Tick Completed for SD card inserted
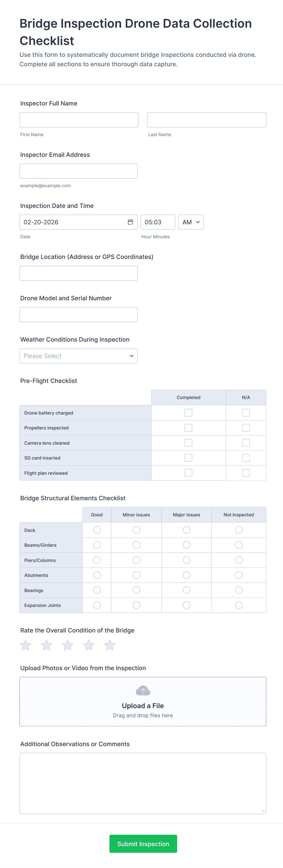Image resolution: width=283 pixels, height=868 pixels. pyautogui.click(x=188, y=458)
